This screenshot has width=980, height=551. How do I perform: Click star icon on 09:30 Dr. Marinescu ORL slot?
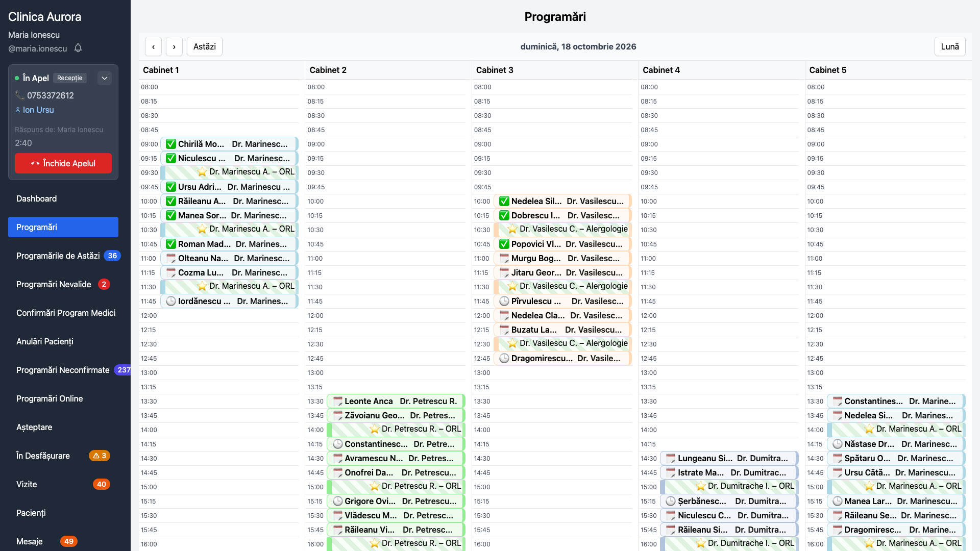(x=202, y=172)
